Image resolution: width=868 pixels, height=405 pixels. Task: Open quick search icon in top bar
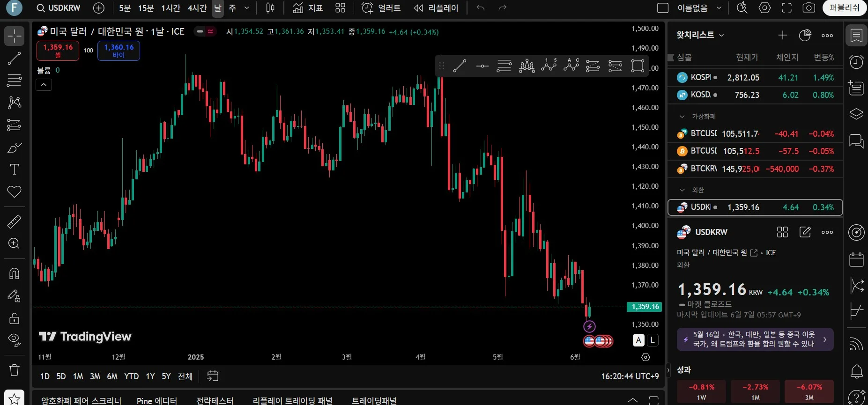pyautogui.click(x=742, y=8)
